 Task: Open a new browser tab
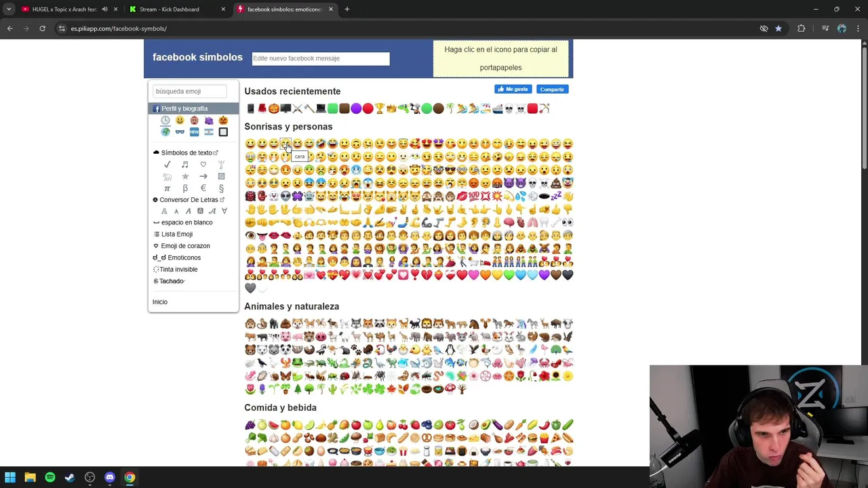(x=347, y=9)
